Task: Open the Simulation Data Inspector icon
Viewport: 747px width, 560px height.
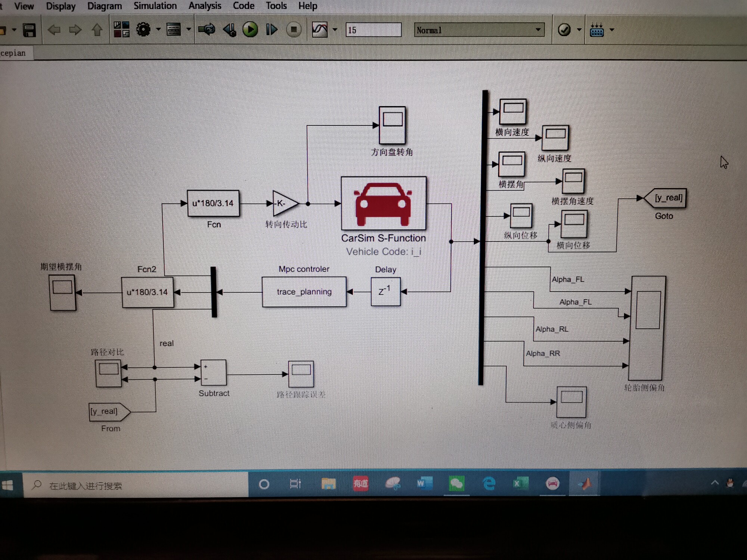Action: point(320,29)
